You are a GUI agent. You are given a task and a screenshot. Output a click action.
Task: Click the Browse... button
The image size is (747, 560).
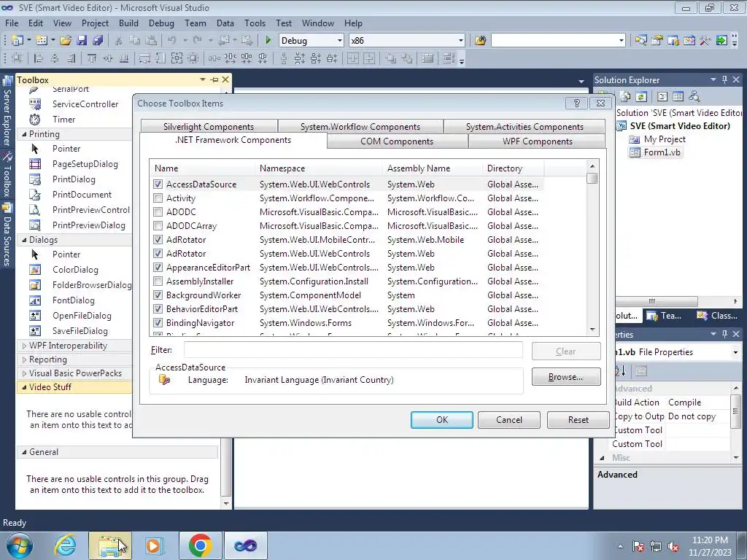(566, 377)
